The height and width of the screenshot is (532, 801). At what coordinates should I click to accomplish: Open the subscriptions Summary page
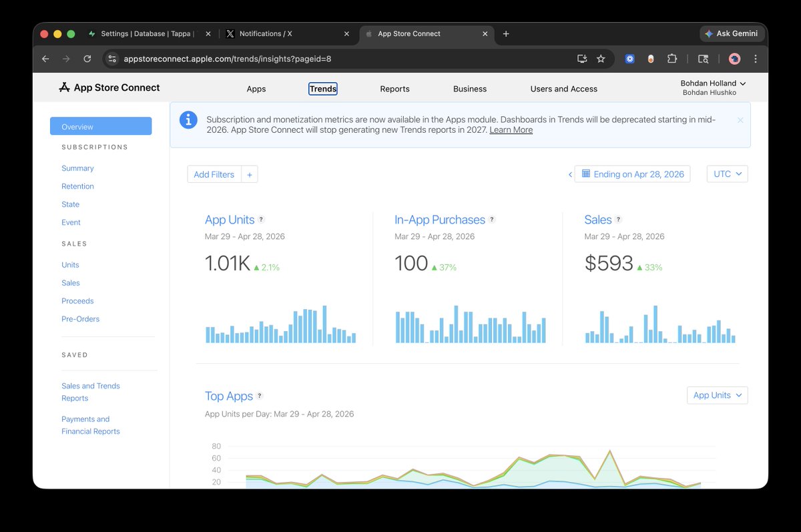pos(77,168)
